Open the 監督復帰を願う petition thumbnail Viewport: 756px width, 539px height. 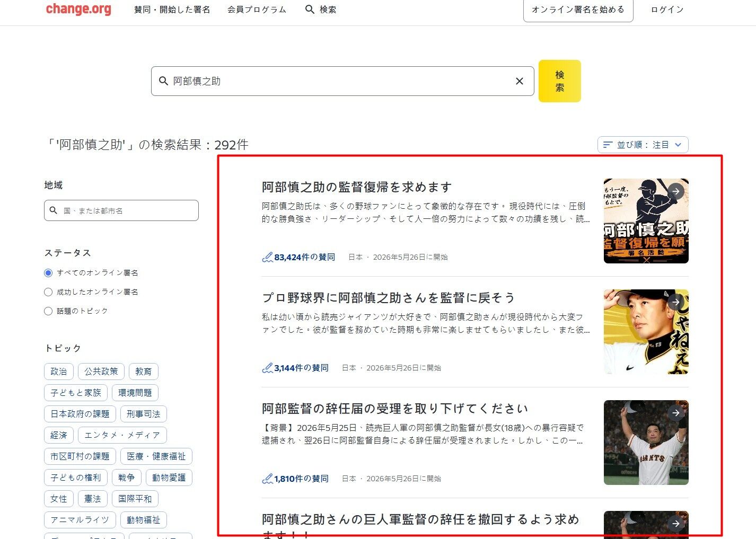pyautogui.click(x=646, y=221)
